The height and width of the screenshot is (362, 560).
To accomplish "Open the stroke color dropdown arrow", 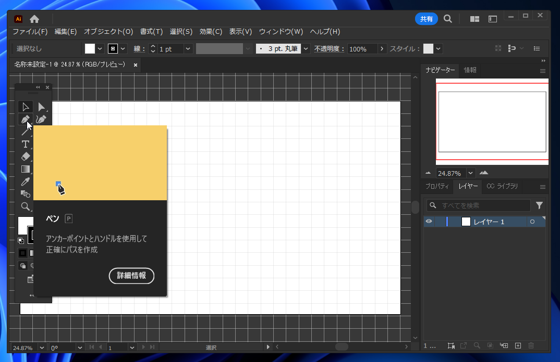I will click(x=123, y=49).
